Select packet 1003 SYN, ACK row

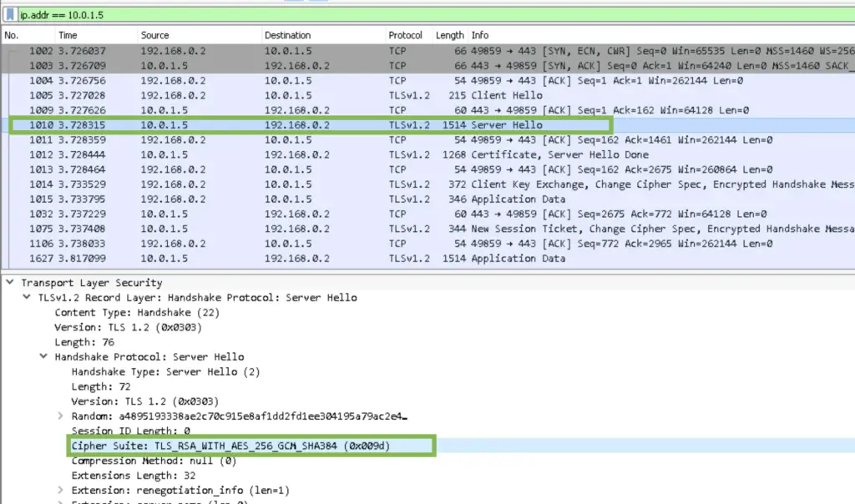coord(428,66)
